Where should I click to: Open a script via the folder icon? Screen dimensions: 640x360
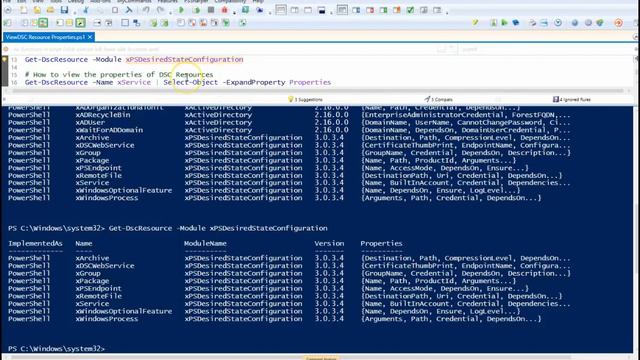50,10
